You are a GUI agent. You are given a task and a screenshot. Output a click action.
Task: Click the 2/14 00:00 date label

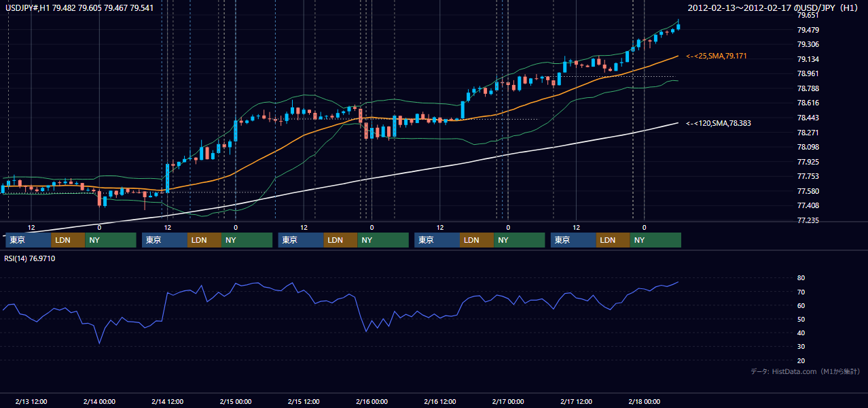point(98,401)
